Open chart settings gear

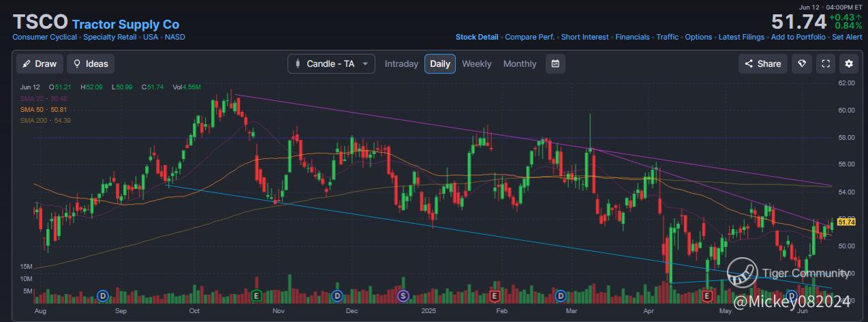pos(849,63)
